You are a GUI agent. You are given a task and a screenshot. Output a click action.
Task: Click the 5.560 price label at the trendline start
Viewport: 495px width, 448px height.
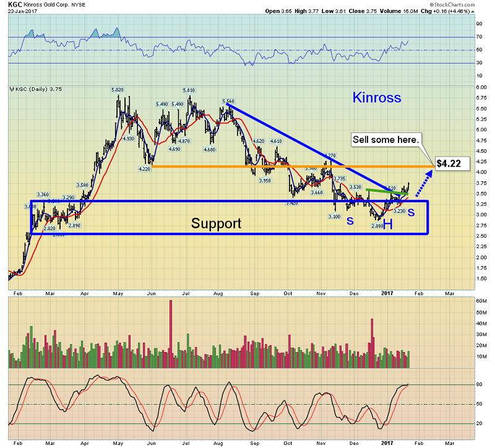(228, 101)
